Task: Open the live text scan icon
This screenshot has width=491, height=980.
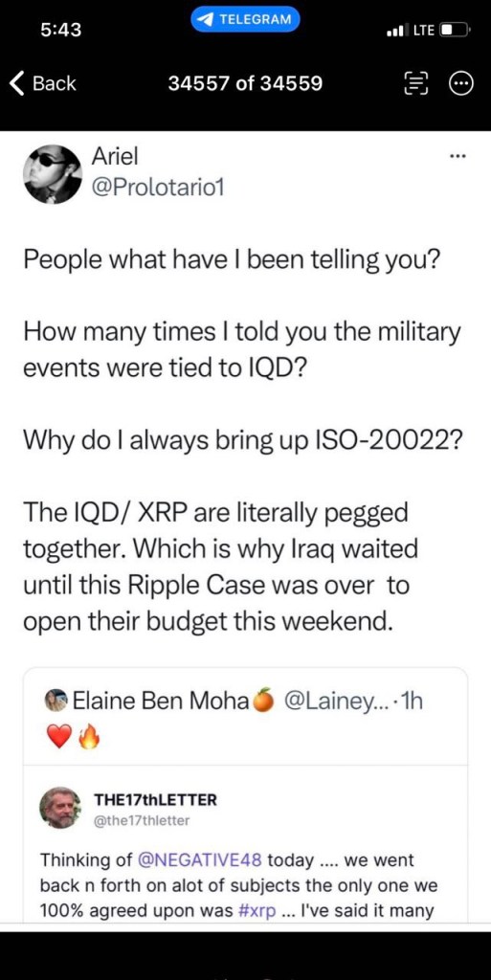Action: click(x=416, y=83)
